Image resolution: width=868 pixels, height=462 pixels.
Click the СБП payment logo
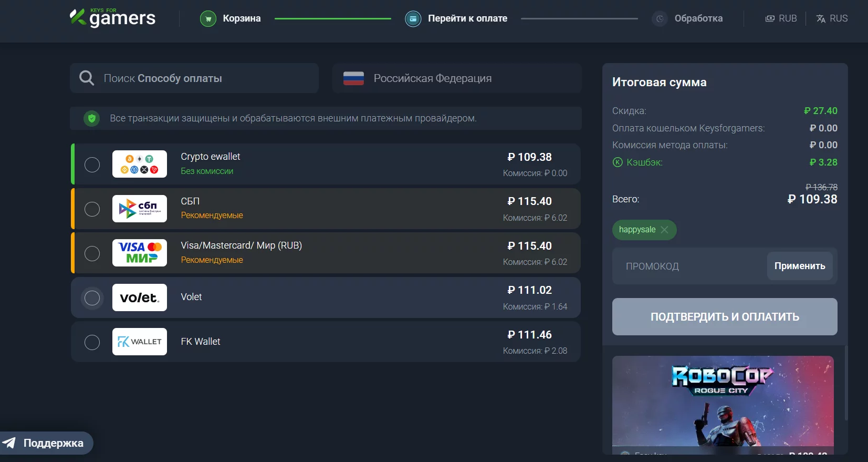140,209
